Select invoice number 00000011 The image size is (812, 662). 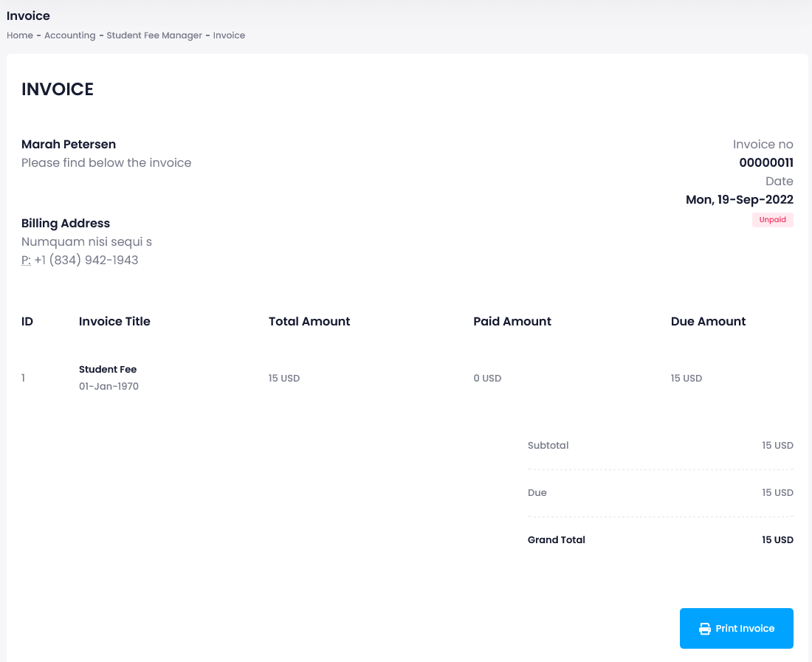[765, 162]
